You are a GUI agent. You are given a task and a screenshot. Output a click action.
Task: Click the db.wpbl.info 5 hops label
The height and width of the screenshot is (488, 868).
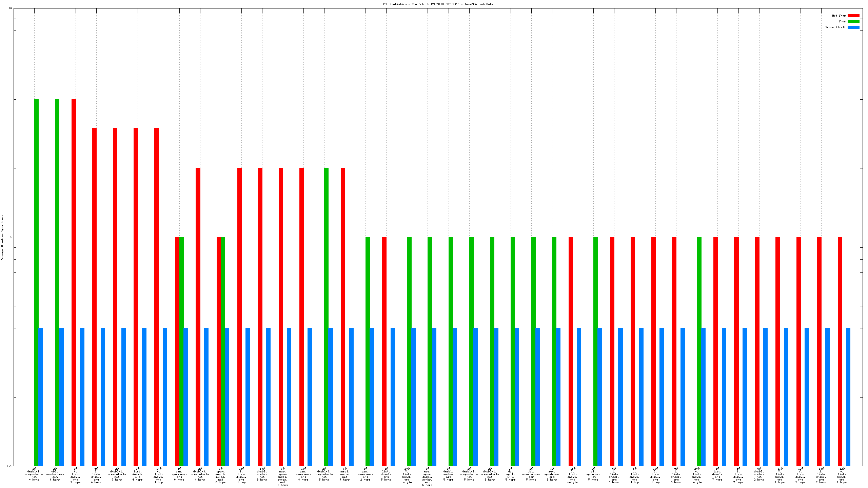pos(511,474)
